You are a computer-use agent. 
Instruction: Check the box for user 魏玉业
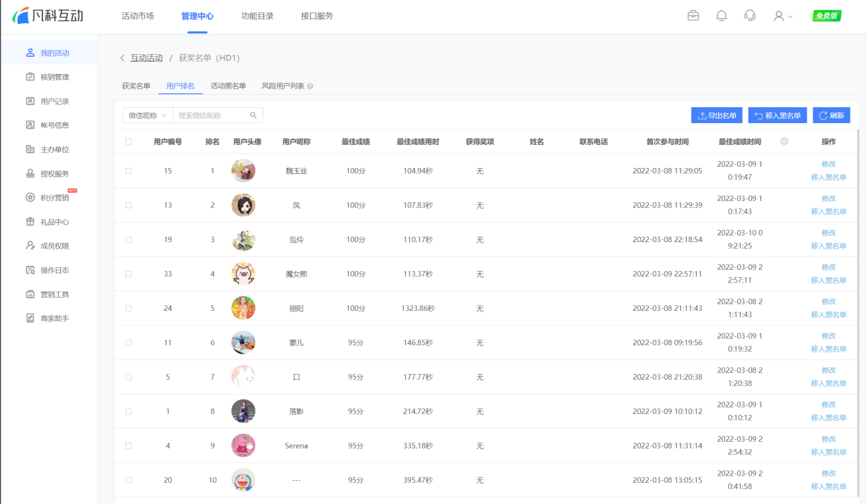128,171
